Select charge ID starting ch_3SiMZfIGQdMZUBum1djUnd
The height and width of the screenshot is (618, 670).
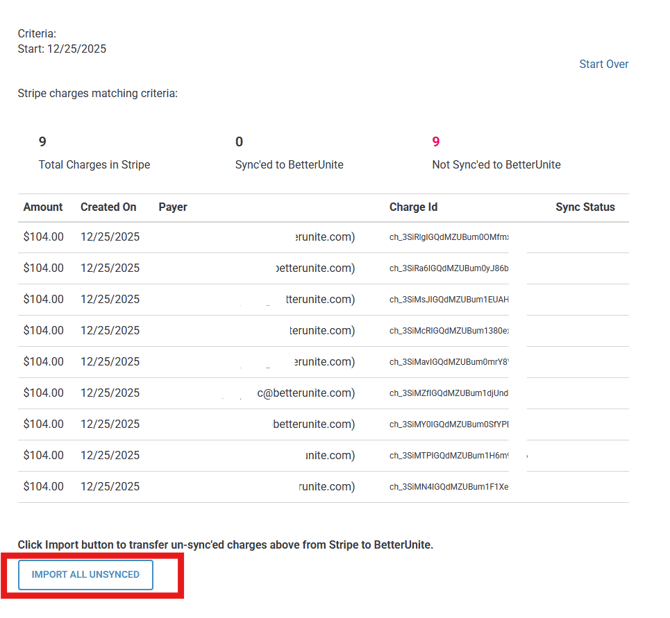pos(449,393)
